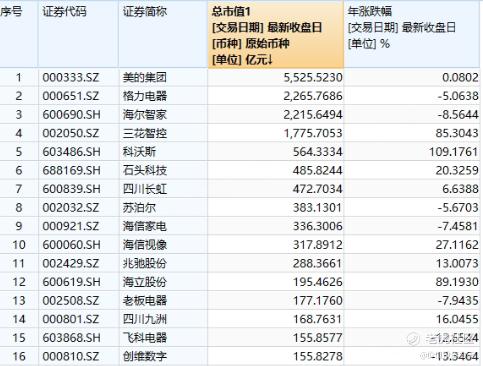Select the 创维数字 name cell
483x366 pixels.
[x=163, y=356]
